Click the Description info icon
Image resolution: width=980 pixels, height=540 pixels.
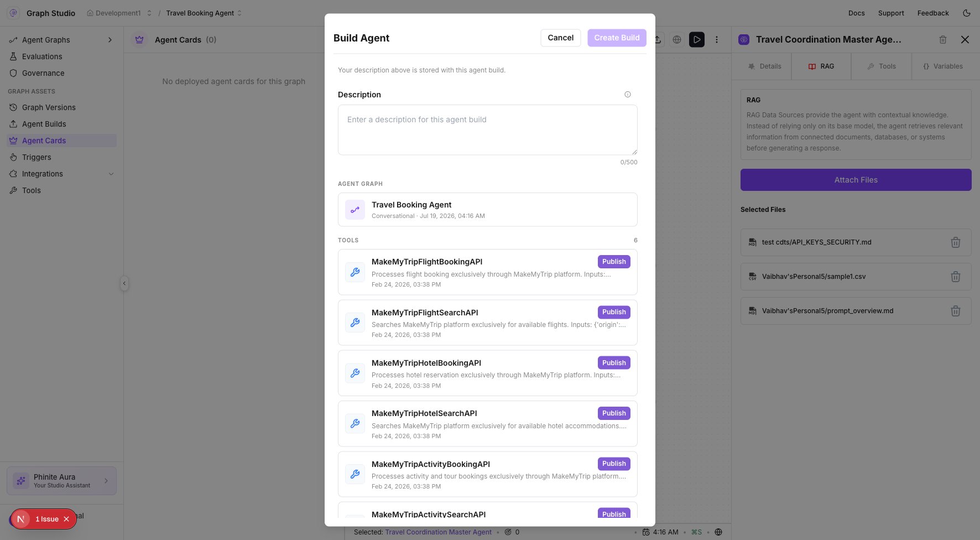(628, 95)
